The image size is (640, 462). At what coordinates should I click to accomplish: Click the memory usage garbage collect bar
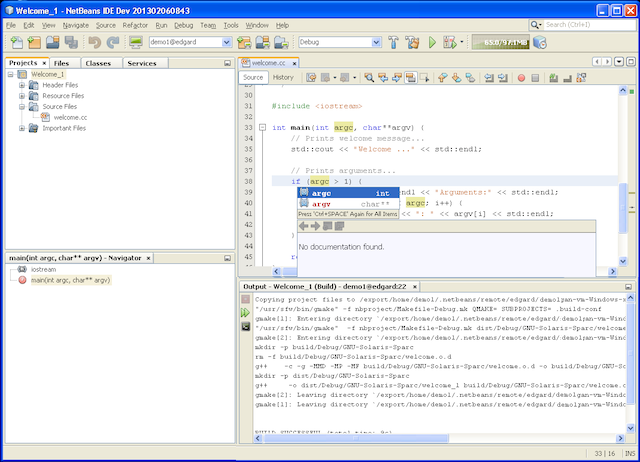(500, 43)
